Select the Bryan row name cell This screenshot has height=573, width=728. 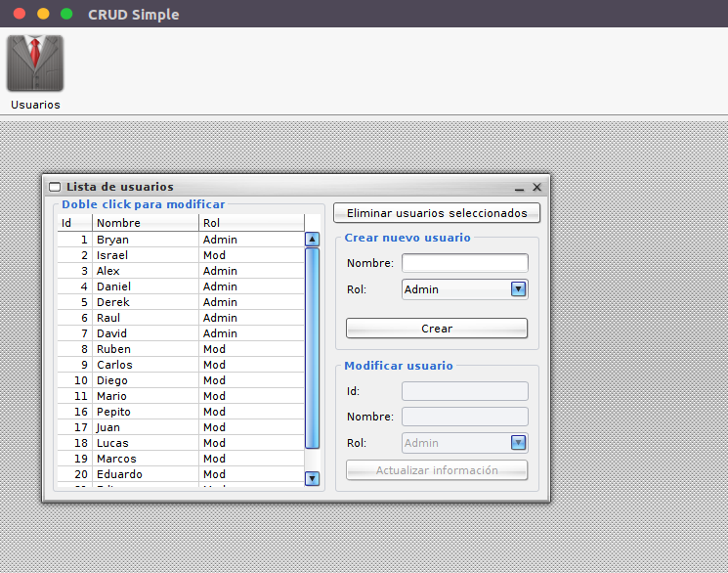coord(146,240)
